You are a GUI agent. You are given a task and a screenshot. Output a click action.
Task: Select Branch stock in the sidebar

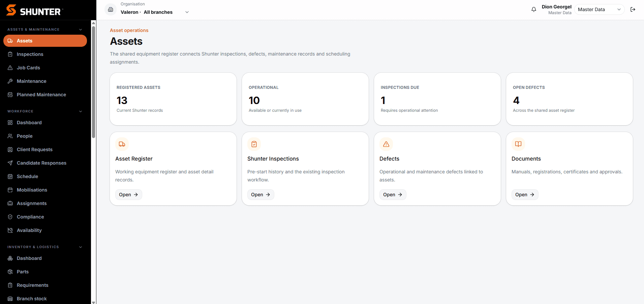click(45, 299)
